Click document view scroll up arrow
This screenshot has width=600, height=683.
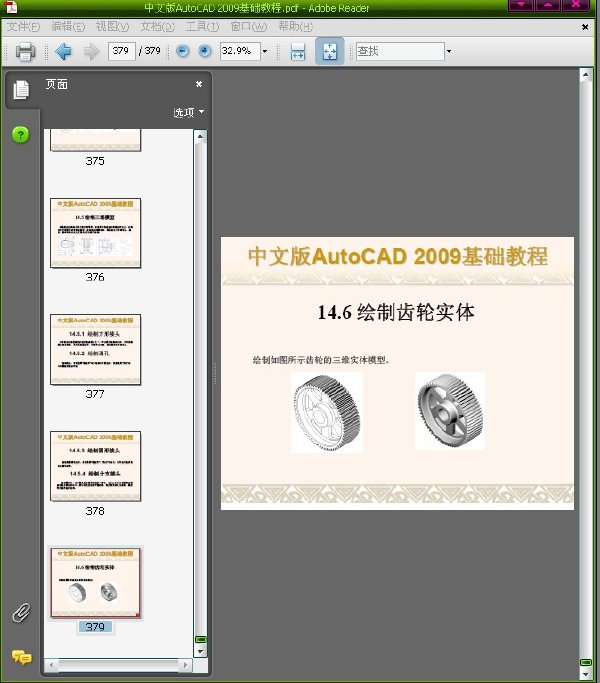(x=586, y=75)
